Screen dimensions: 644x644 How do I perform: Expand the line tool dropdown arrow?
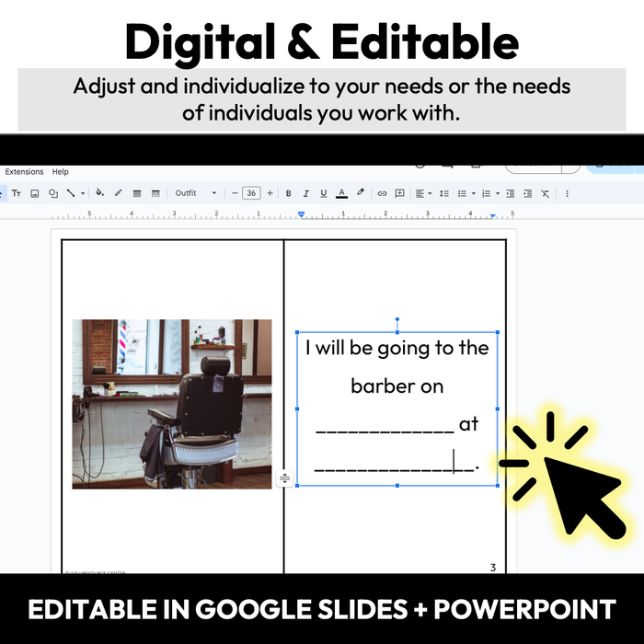pos(82,193)
